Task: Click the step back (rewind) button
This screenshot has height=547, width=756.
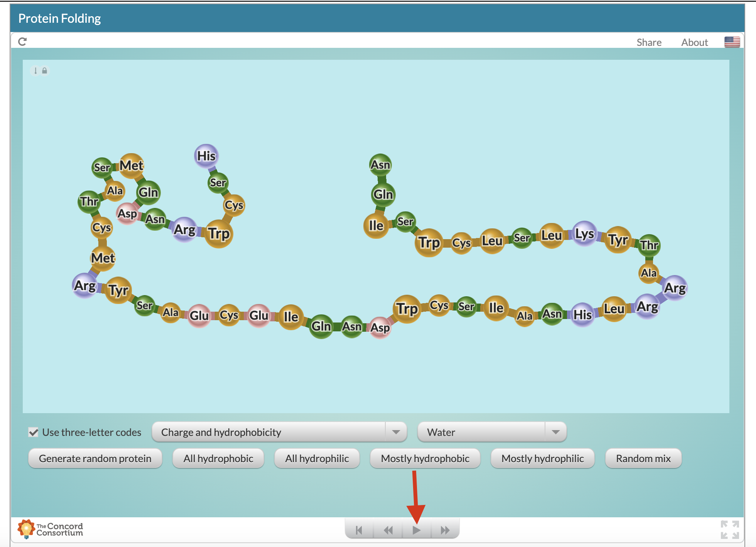Action: [388, 530]
